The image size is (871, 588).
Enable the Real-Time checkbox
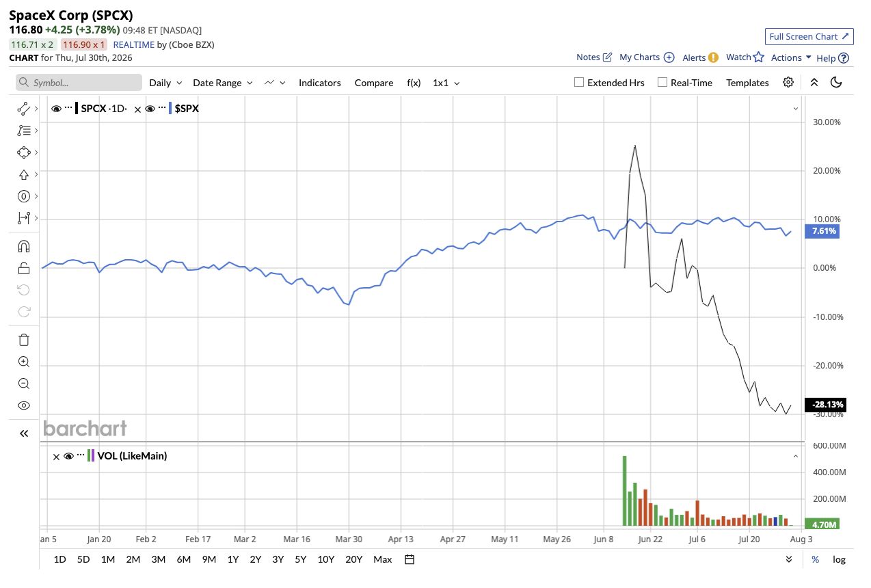[662, 82]
